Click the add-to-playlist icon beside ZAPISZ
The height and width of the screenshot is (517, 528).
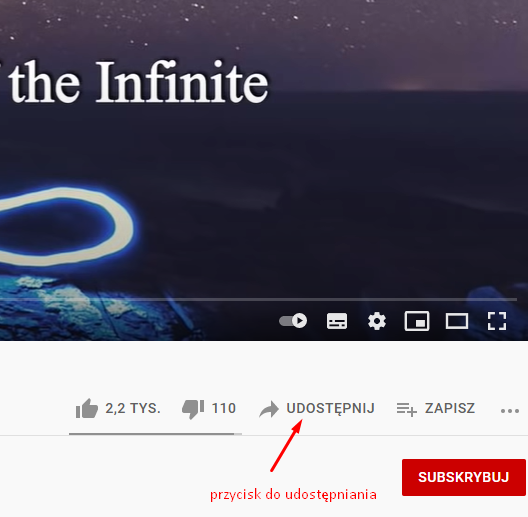(x=406, y=410)
